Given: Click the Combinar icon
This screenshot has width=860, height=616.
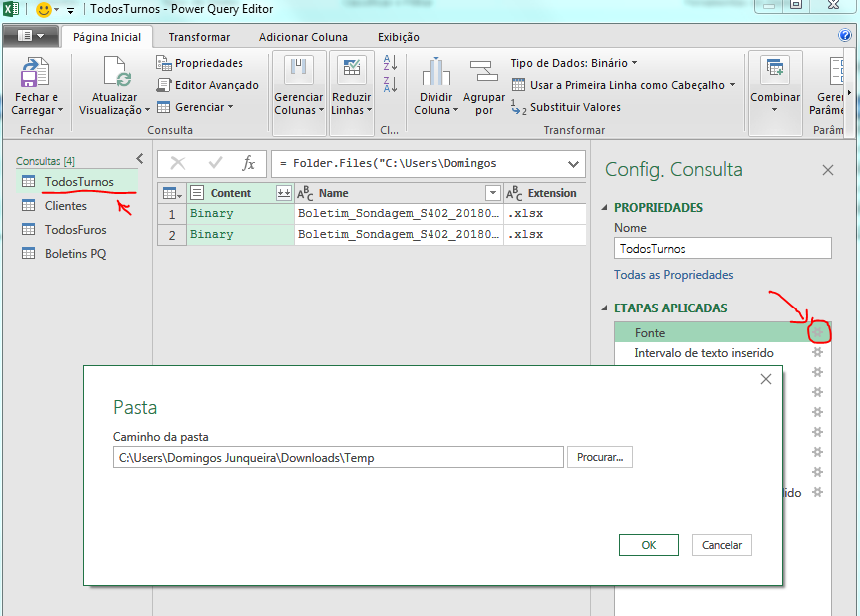Looking at the screenshot, I should tap(775, 70).
